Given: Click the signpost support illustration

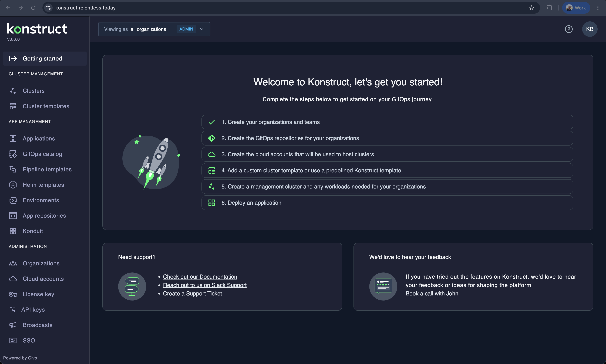Looking at the screenshot, I should coord(132,287).
